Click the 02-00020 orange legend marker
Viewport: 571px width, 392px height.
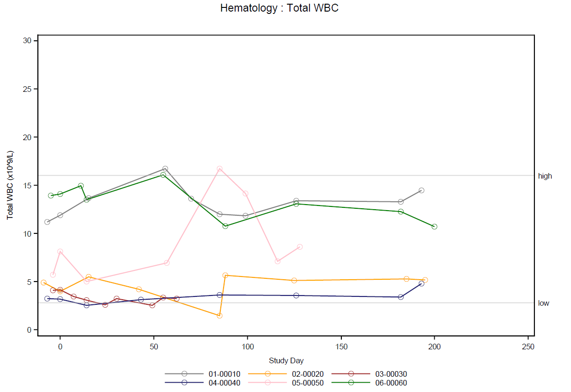(268, 374)
